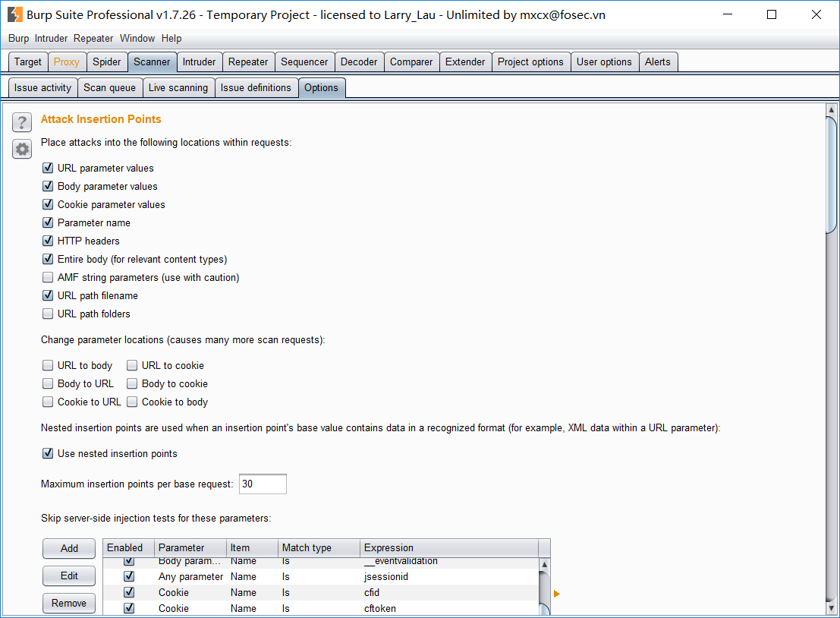Uncheck Entire body for relevant content types

48,259
